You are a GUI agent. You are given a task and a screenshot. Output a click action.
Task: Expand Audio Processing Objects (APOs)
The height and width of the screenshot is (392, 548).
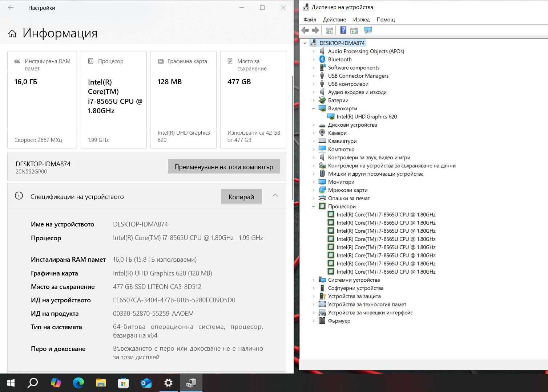314,51
